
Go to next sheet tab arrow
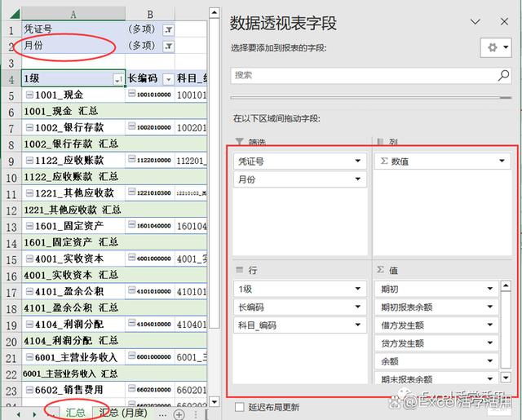[x=34, y=414]
